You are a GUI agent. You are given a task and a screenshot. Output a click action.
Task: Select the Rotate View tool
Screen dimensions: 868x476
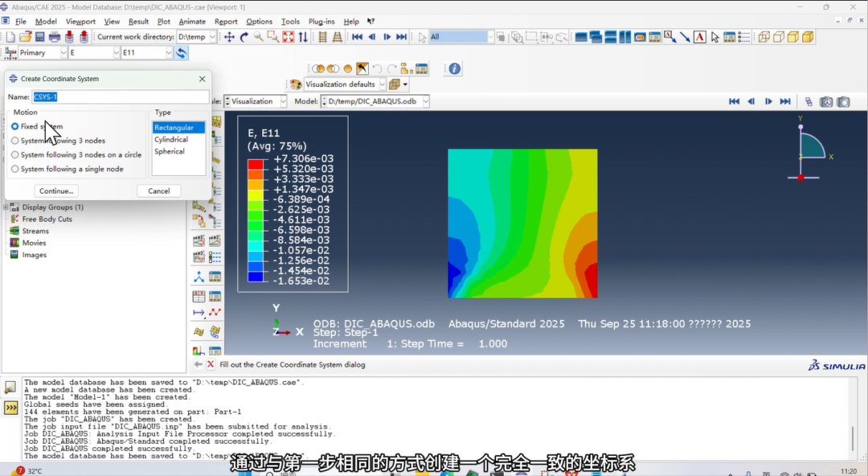(x=244, y=37)
